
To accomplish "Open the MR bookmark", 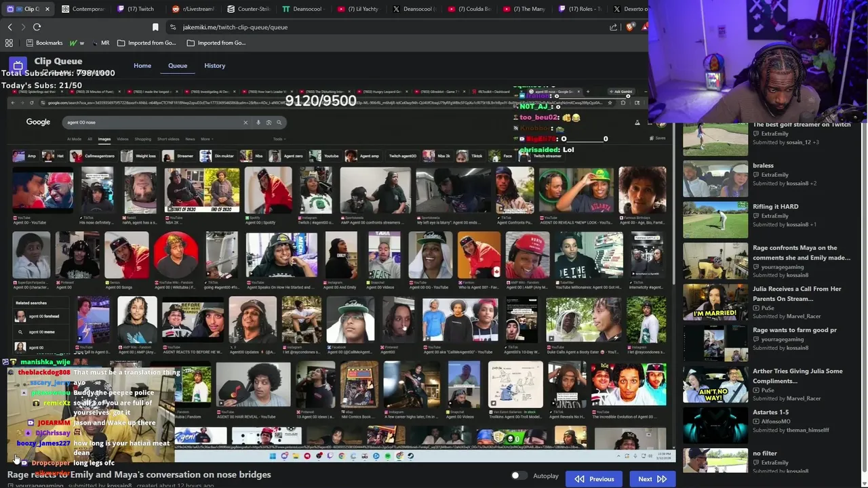I will tap(100, 43).
